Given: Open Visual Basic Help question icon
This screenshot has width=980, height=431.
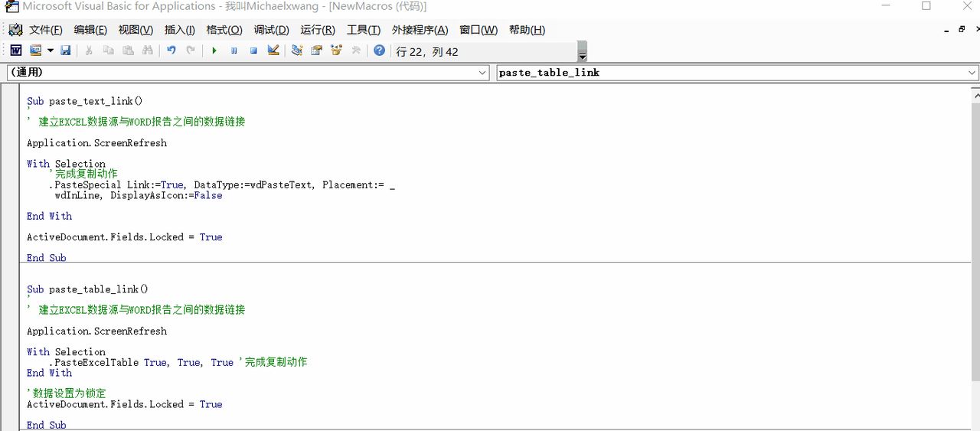Looking at the screenshot, I should click(379, 51).
